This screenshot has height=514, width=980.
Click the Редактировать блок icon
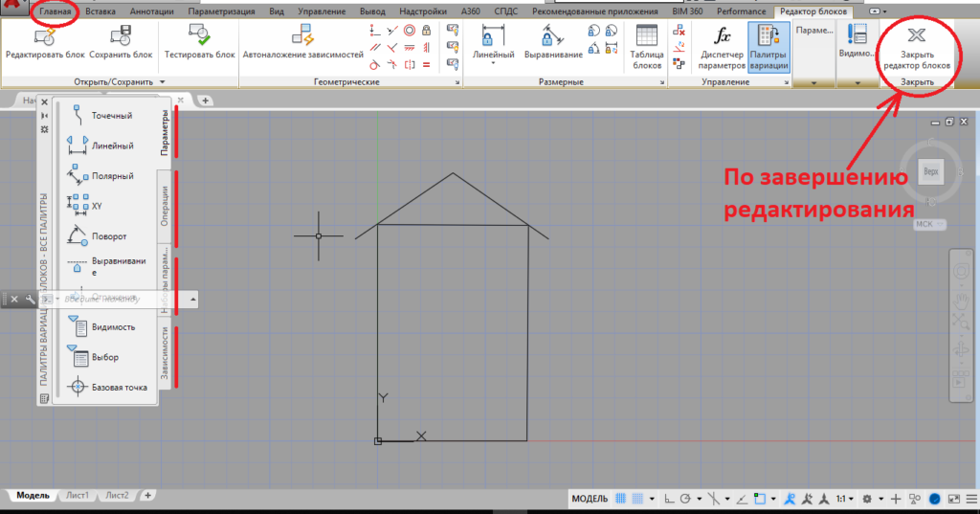[x=44, y=37]
